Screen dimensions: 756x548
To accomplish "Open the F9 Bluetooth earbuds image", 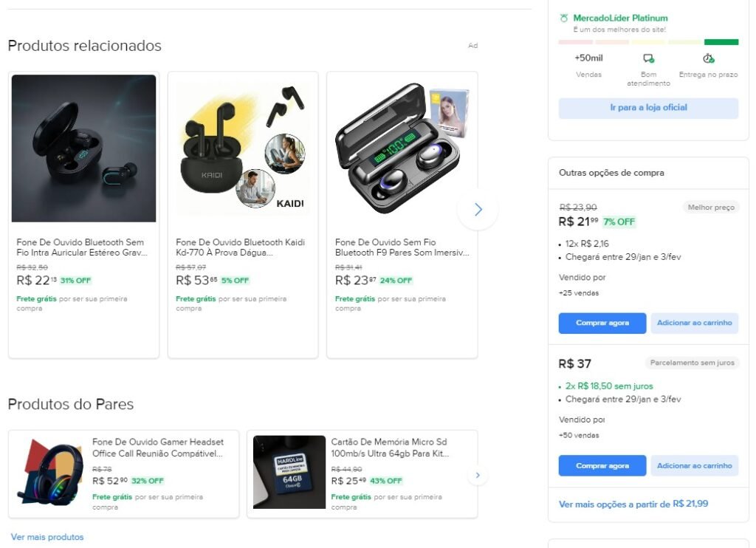I will 402,148.
